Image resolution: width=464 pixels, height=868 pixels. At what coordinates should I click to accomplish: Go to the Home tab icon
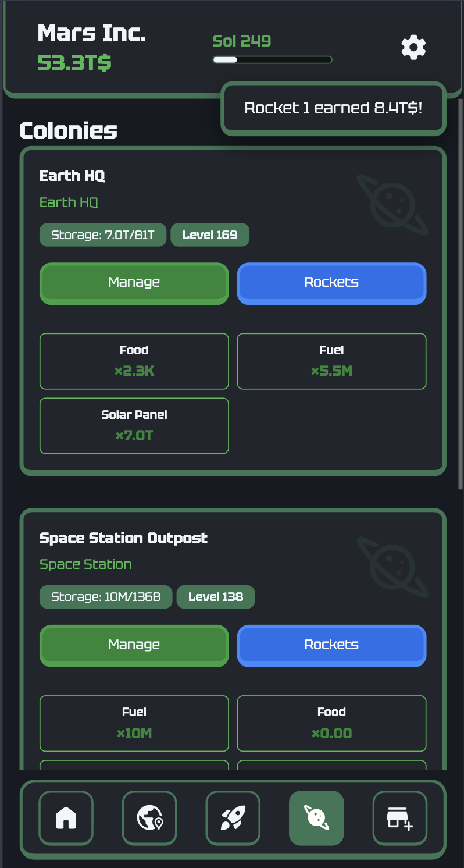coord(66,818)
